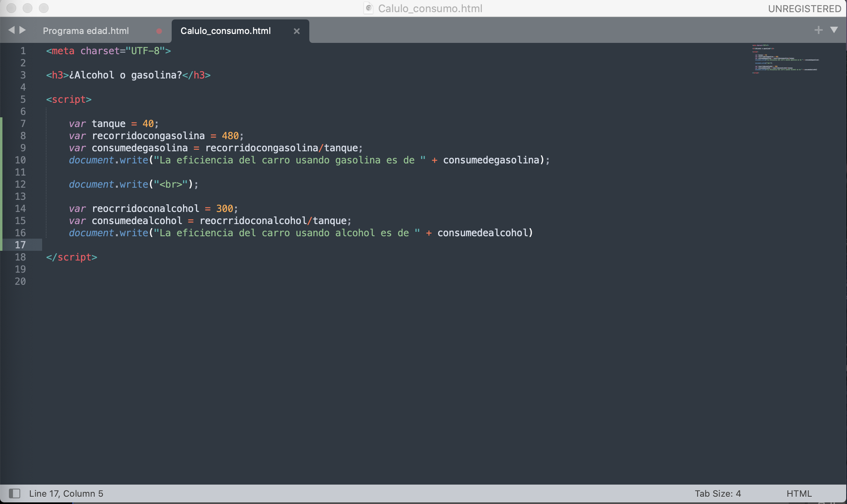Click the minimize window button
The image size is (847, 504).
tap(28, 8)
